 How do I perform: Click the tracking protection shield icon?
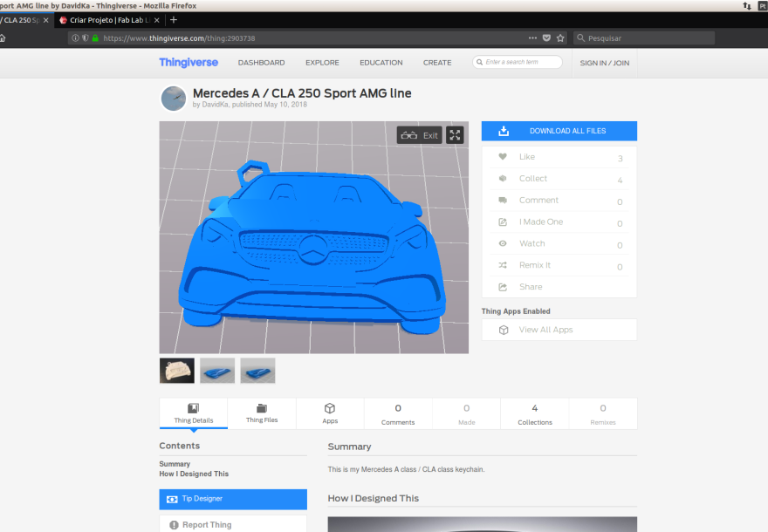coord(86,38)
